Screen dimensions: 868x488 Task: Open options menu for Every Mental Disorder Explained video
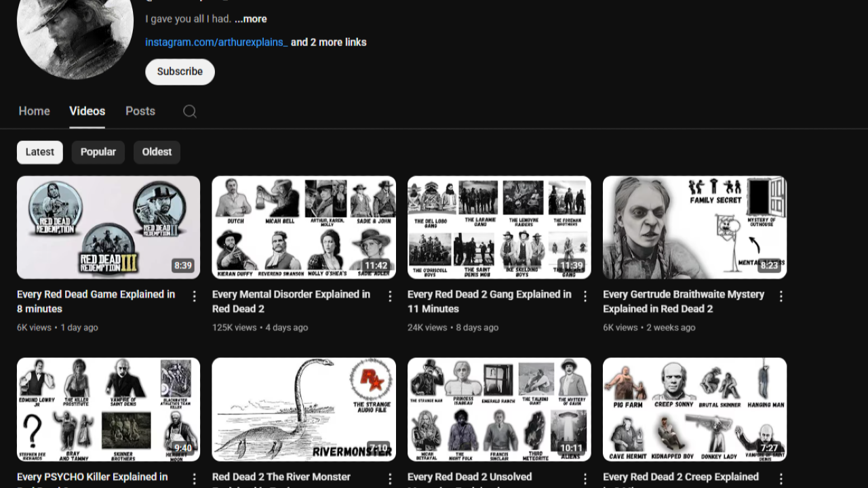390,296
